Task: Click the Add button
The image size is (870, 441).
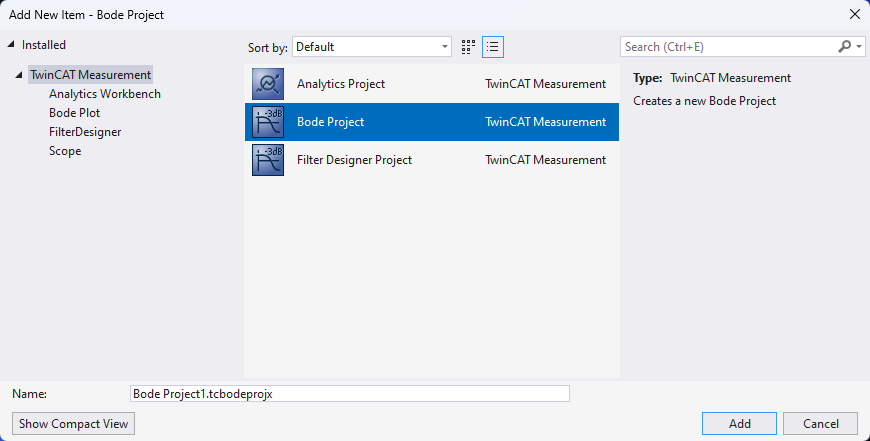Action: click(739, 424)
